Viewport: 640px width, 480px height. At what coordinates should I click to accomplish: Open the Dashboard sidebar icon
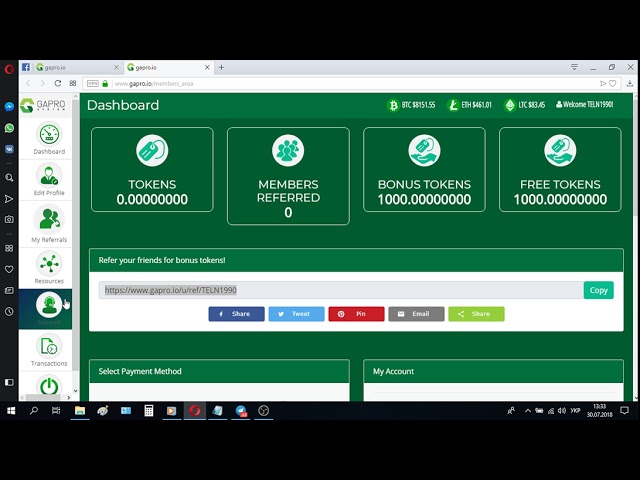pyautogui.click(x=49, y=134)
